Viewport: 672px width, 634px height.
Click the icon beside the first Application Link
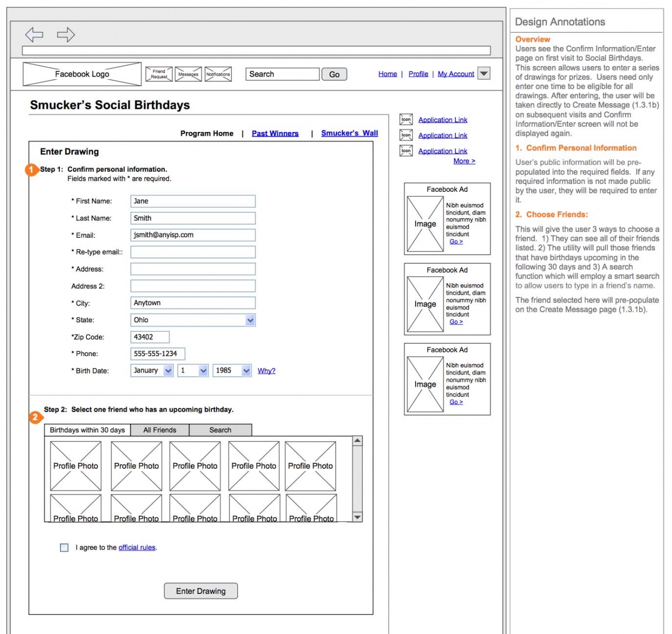click(x=406, y=120)
